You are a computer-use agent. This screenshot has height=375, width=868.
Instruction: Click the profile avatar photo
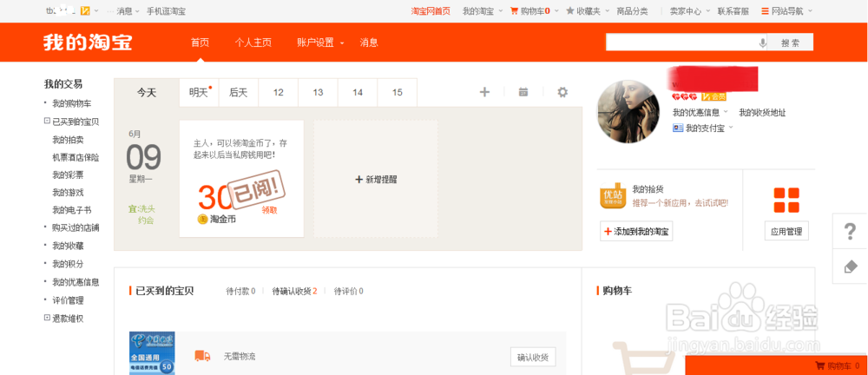(628, 111)
